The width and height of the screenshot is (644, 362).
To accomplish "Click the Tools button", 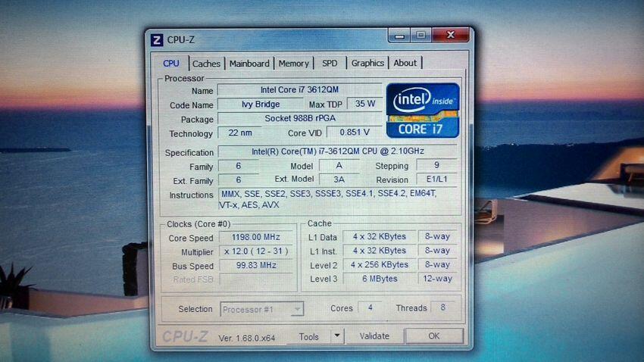I will click(x=309, y=336).
